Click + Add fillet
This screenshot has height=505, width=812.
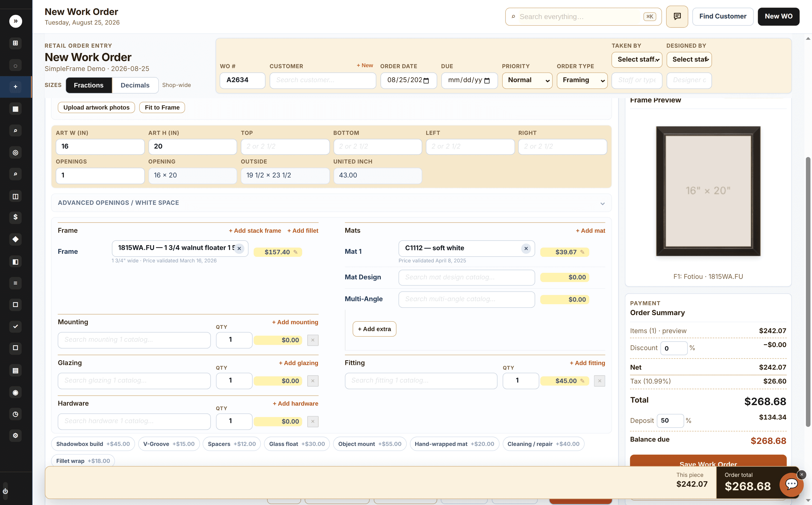pos(302,231)
